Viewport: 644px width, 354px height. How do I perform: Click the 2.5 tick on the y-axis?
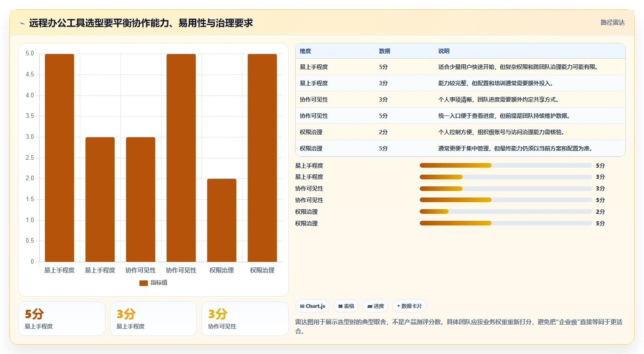coord(29,158)
